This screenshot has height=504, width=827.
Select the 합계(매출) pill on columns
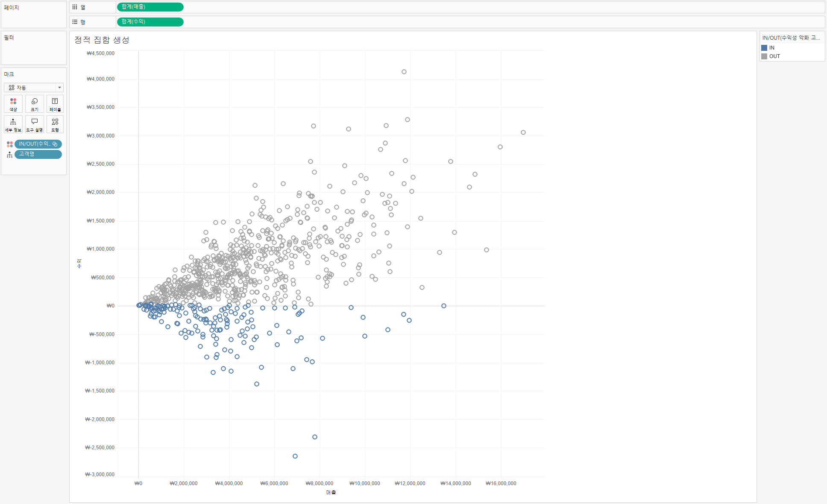point(150,7)
